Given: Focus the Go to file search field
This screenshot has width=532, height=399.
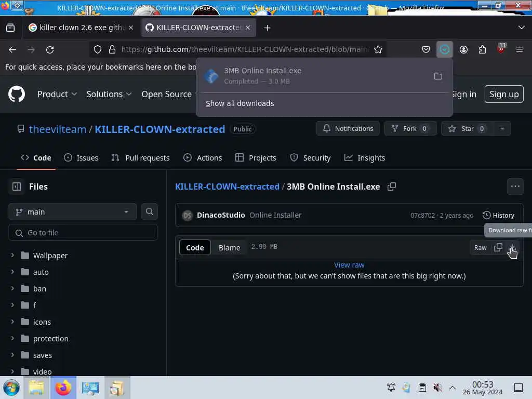Looking at the screenshot, I should [x=83, y=233].
